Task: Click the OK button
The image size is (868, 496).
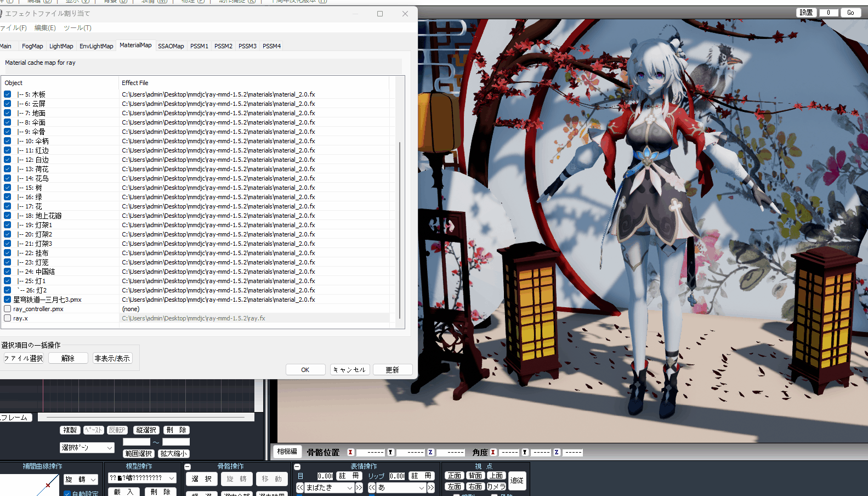Action: click(x=305, y=370)
